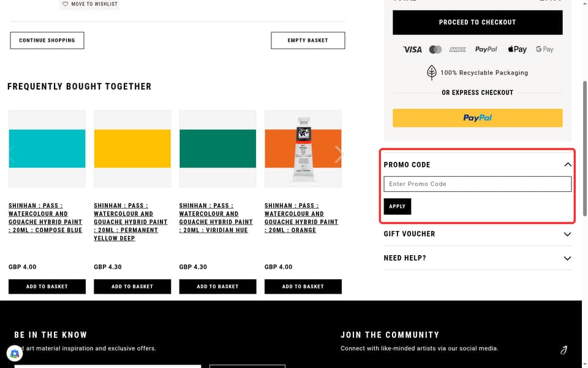588x368 pixels.
Task: Click the Jackson's signature logo in footer
Action: tap(563, 350)
